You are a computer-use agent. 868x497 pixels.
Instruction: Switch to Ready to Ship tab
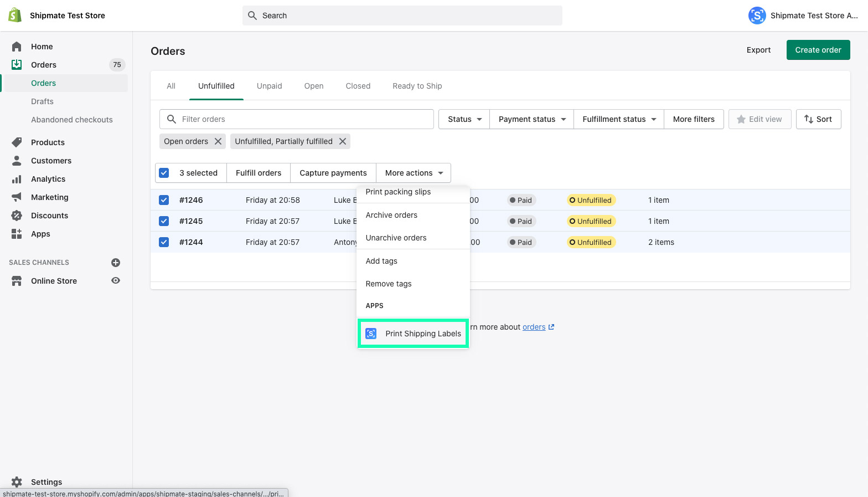417,86
